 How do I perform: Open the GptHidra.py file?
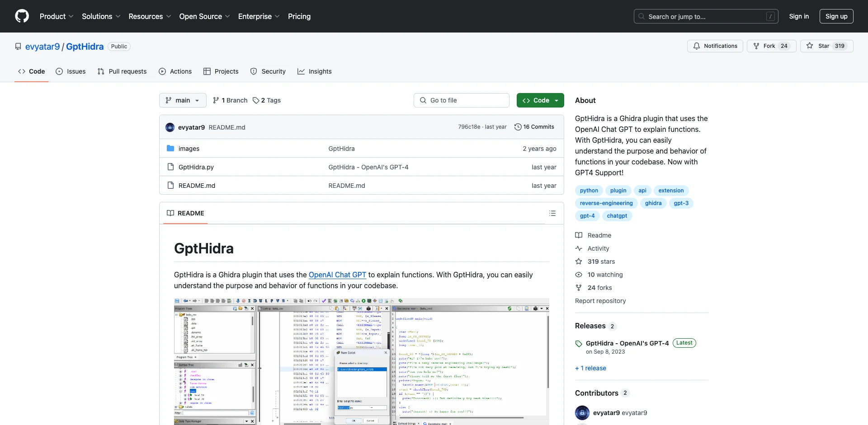196,167
